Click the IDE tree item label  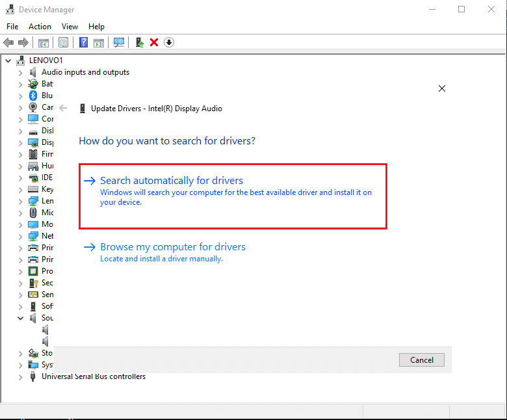(47, 177)
